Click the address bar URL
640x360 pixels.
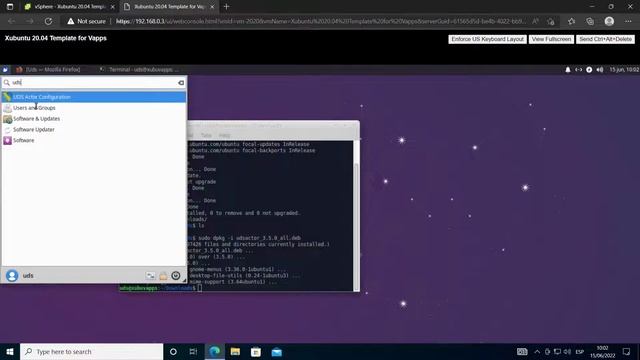[321, 21]
